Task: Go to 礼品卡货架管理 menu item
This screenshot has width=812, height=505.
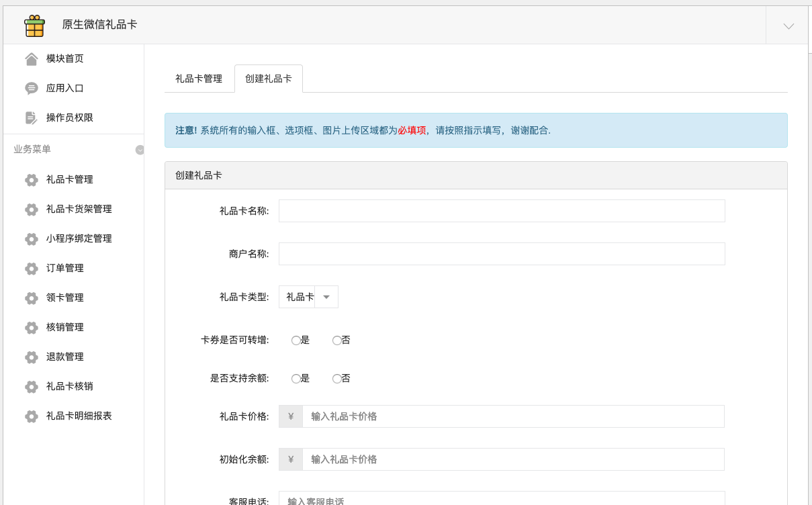Action: click(79, 210)
